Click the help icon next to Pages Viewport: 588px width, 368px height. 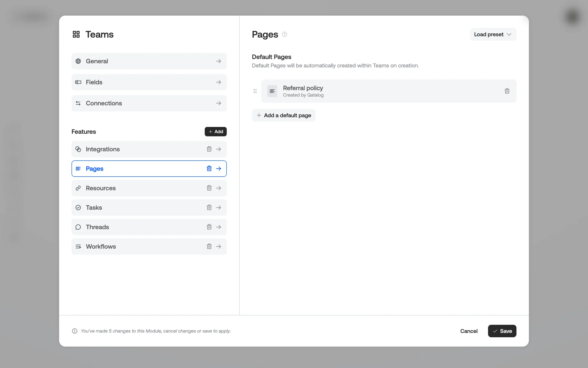tap(285, 34)
